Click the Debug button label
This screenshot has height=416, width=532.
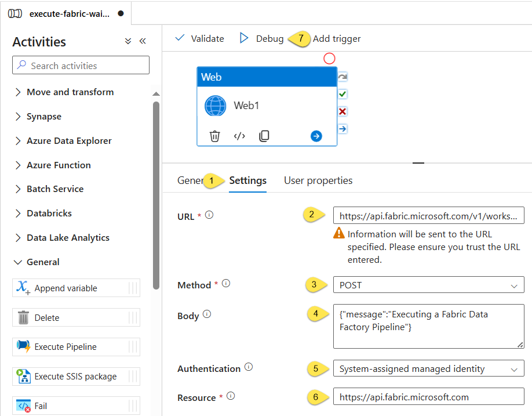click(269, 39)
